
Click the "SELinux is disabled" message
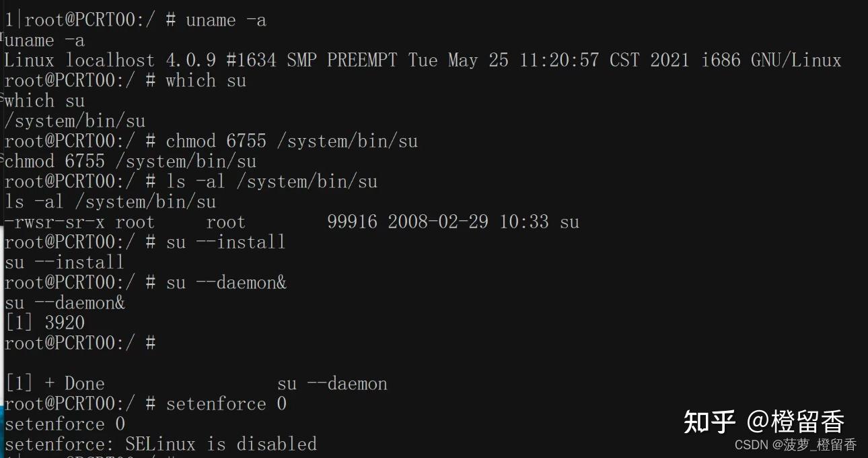coord(221,445)
